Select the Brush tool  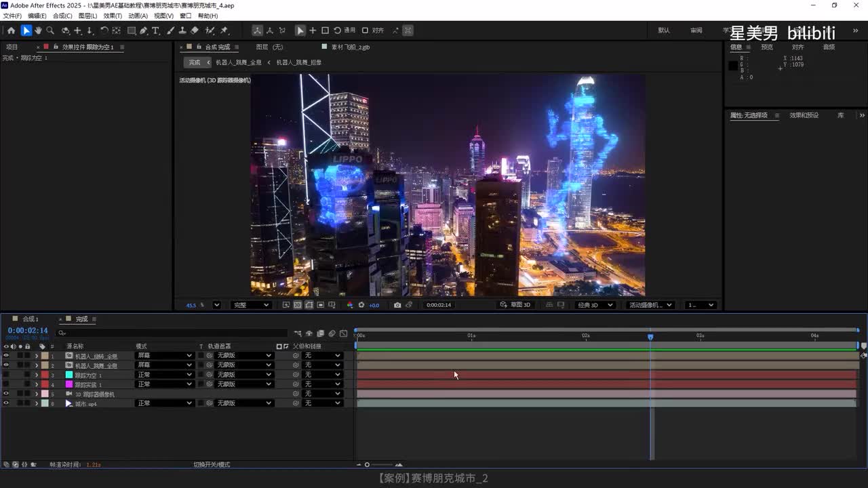171,30
